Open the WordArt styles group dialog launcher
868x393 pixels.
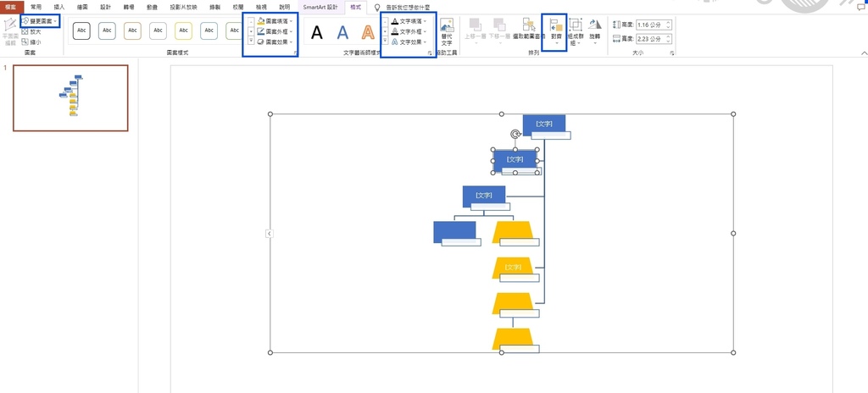coord(430,53)
